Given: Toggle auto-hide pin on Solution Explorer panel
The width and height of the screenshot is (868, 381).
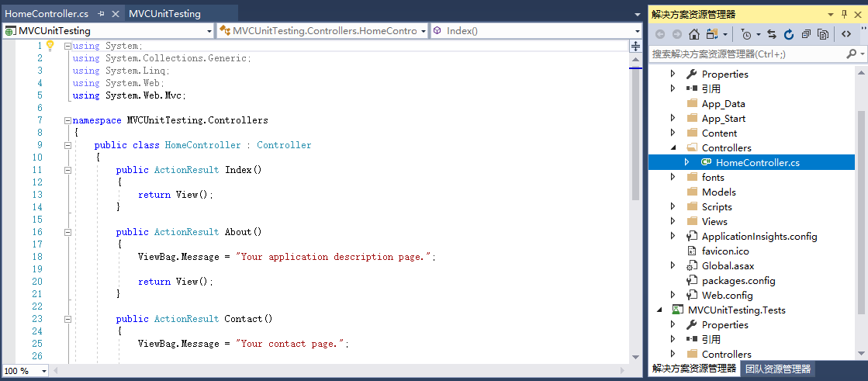Looking at the screenshot, I should (844, 14).
